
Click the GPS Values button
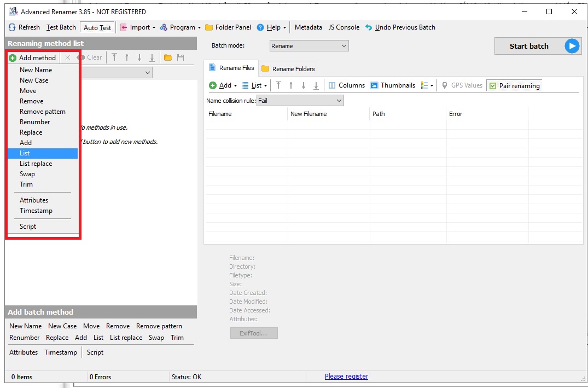click(x=462, y=85)
